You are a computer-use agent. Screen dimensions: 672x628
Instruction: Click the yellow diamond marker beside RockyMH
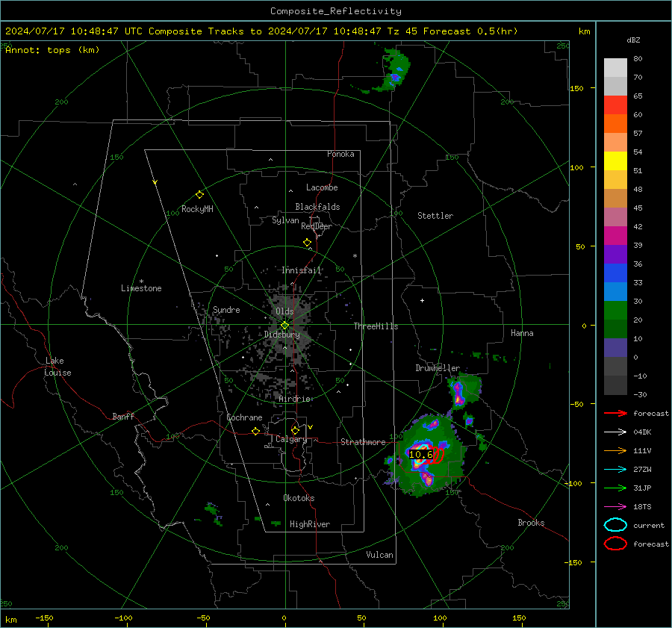pyautogui.click(x=199, y=195)
